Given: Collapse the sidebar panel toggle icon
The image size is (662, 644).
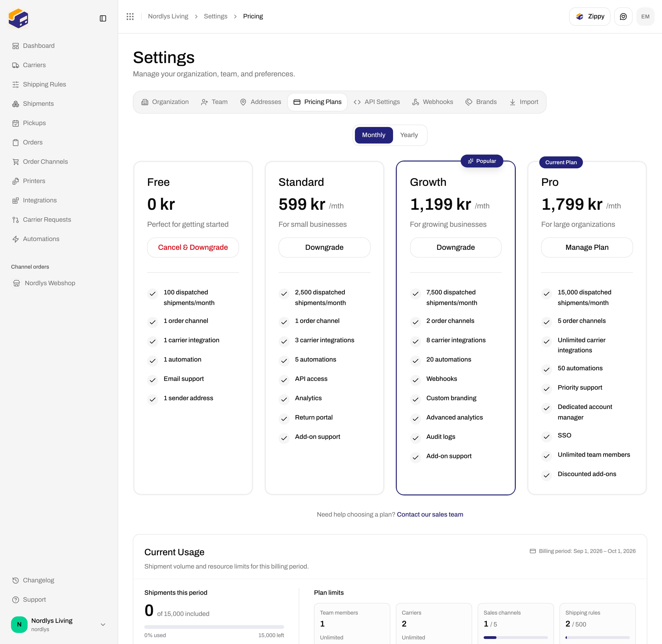Looking at the screenshot, I should coord(103,18).
